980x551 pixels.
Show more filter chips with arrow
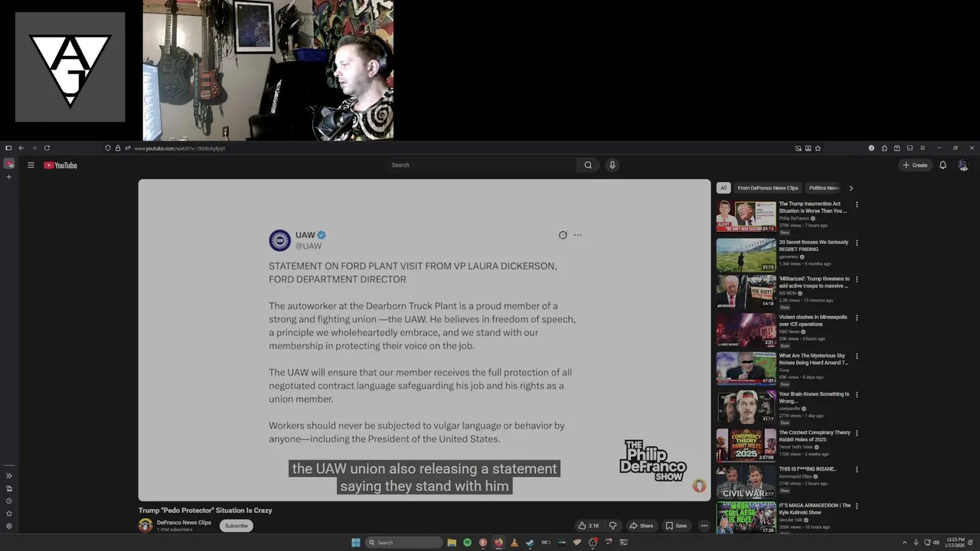[x=851, y=187]
